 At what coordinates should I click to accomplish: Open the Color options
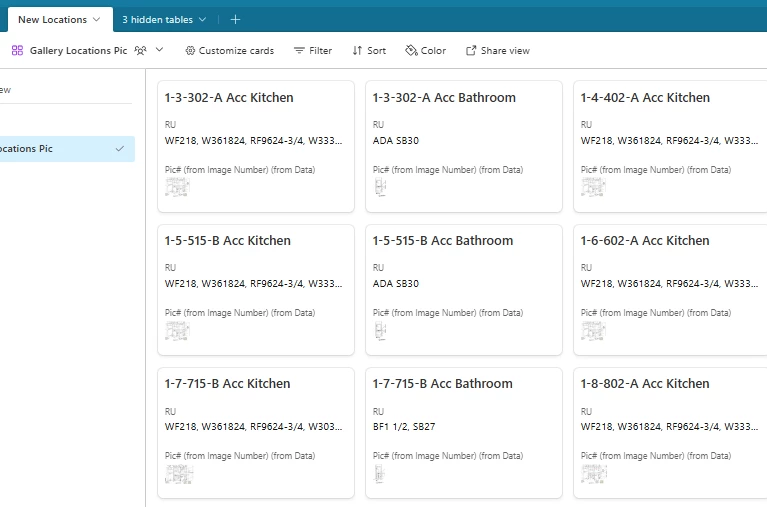pos(426,50)
